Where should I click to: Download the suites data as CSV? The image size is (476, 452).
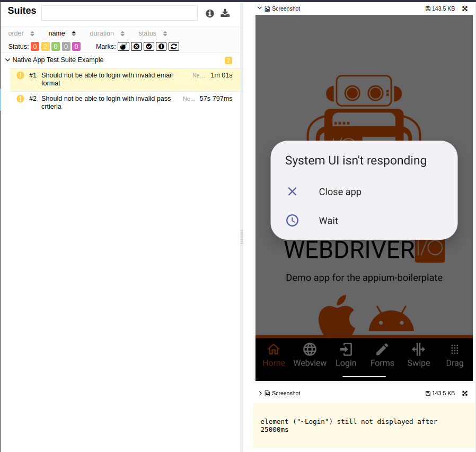(x=225, y=13)
